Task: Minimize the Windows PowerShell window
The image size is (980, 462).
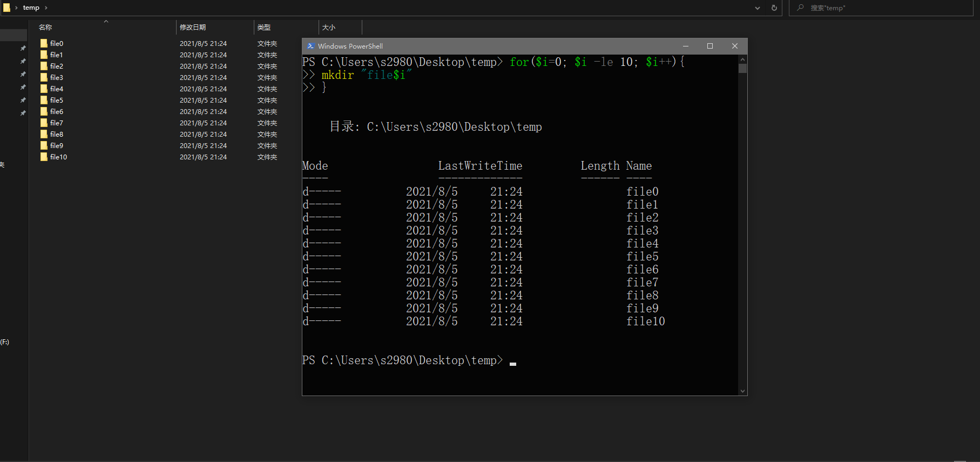Action: click(686, 46)
